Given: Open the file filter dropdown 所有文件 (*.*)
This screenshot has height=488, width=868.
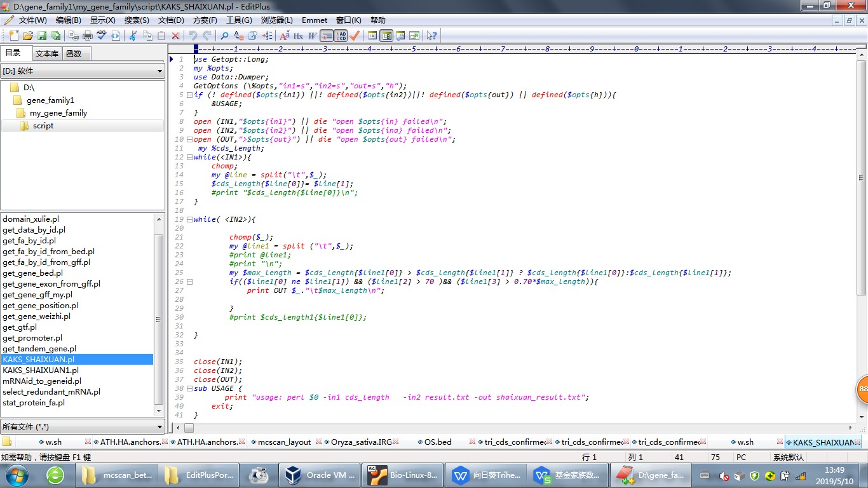Looking at the screenshot, I should 83,426.
